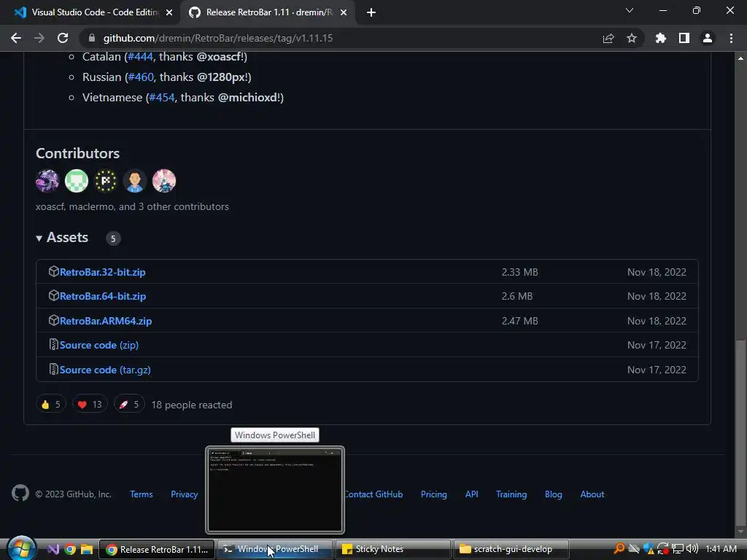This screenshot has height=560, width=747.
Task: Open issue link #444
Action: click(x=140, y=57)
